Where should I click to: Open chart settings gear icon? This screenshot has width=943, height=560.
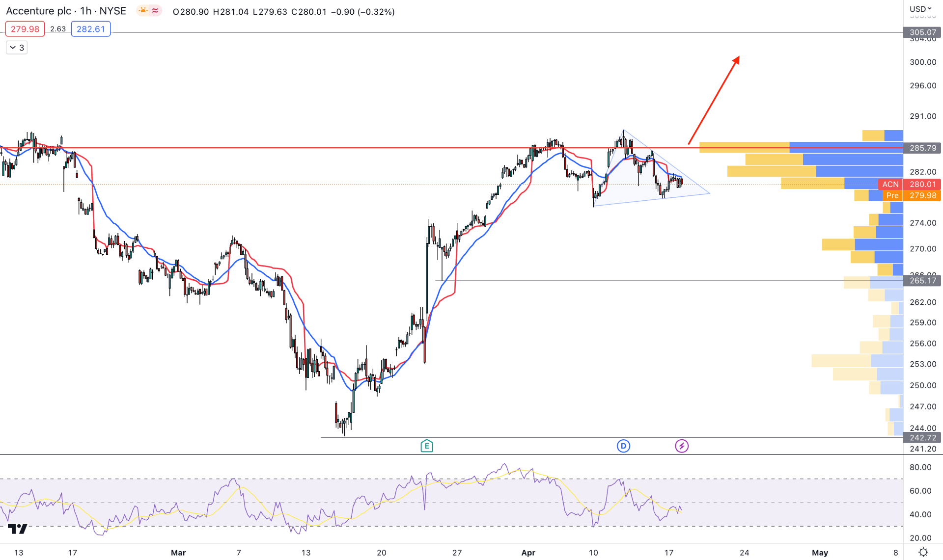pyautogui.click(x=923, y=552)
